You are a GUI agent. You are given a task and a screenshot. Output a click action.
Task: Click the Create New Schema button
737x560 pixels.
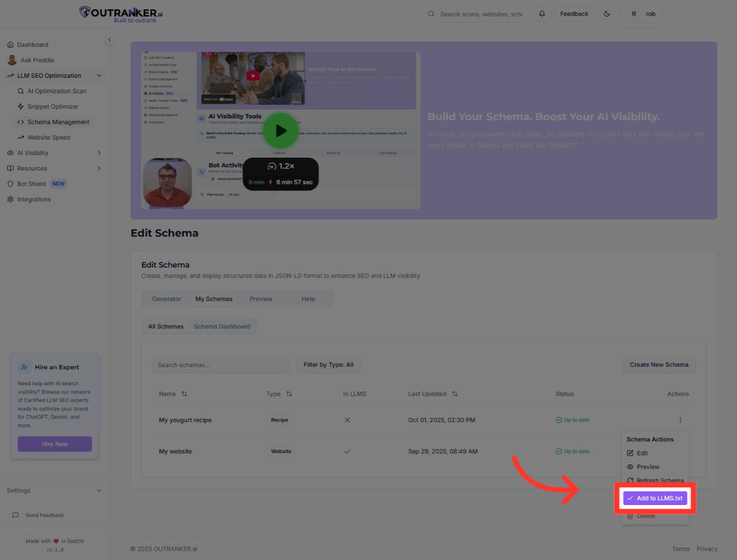click(659, 364)
